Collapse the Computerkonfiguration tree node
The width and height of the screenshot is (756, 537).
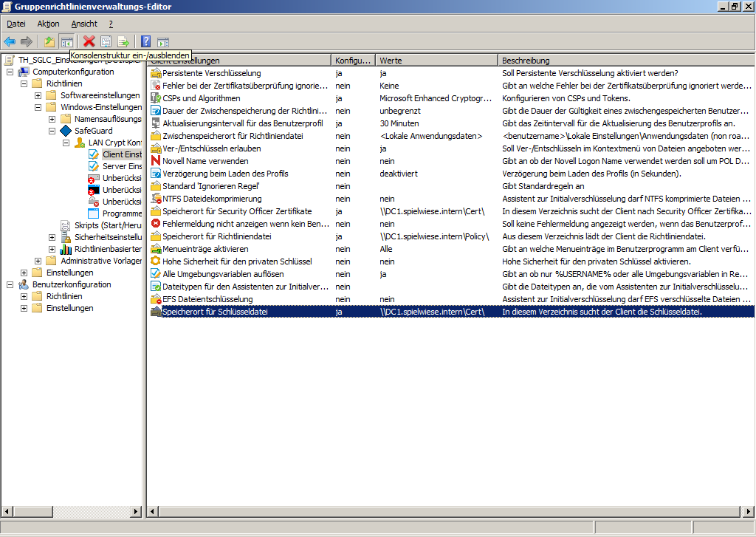point(10,72)
